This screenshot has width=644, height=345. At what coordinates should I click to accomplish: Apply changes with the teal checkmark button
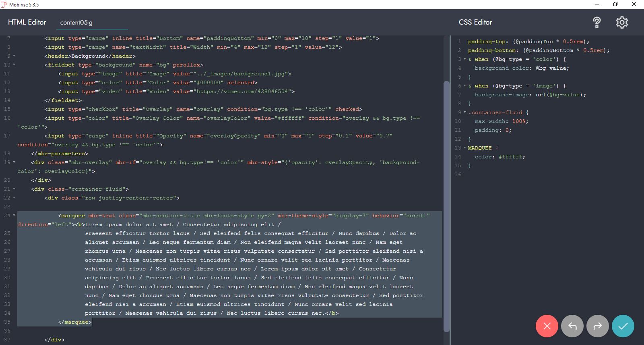(623, 326)
